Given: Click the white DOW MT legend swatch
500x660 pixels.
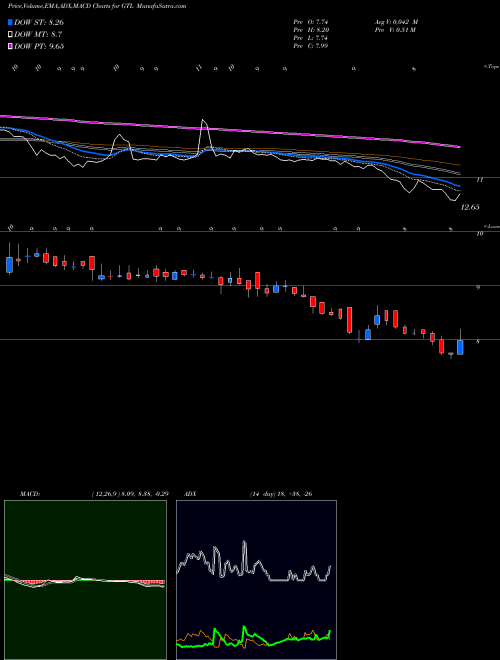Looking at the screenshot, I should (10, 35).
